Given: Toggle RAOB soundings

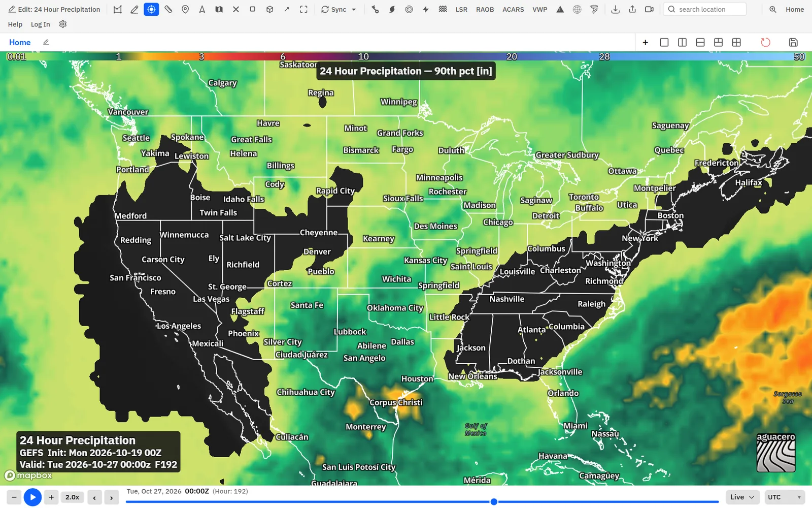Looking at the screenshot, I should tap(485, 9).
